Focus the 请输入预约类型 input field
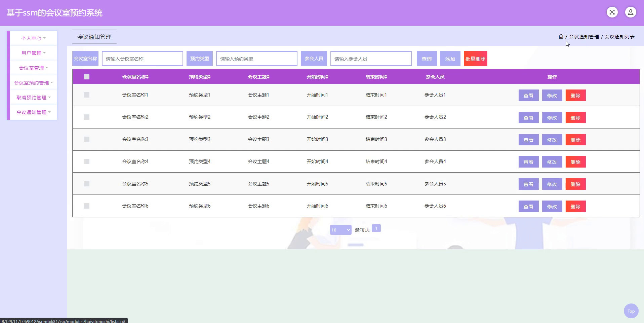The image size is (644, 323). click(x=257, y=59)
